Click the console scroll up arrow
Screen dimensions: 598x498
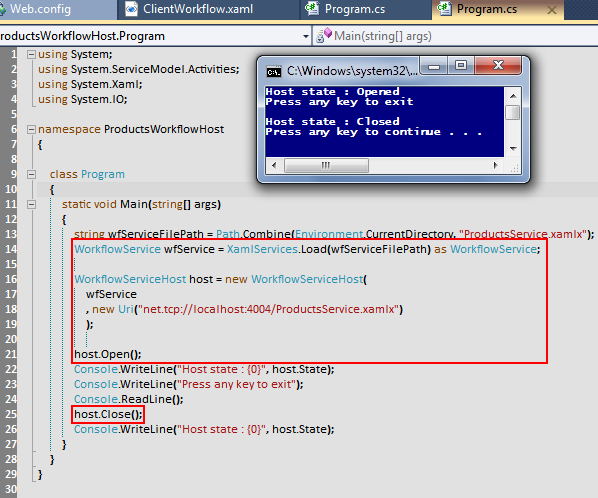(513, 96)
